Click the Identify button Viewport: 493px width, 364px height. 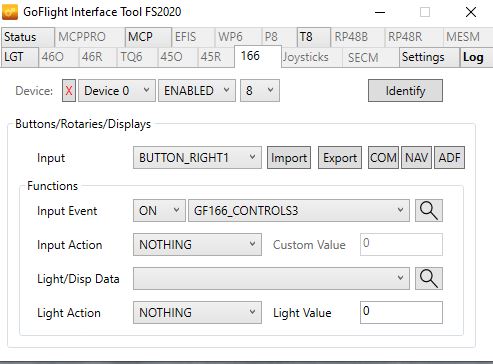point(405,91)
